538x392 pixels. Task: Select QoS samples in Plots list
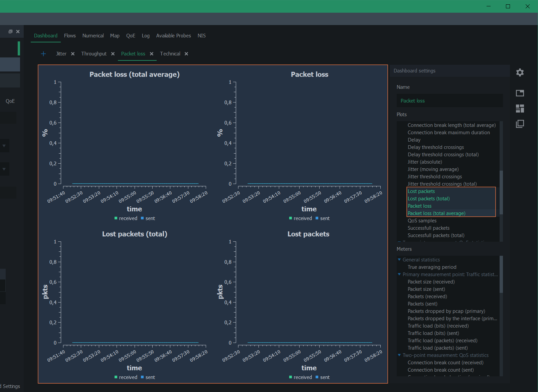422,221
